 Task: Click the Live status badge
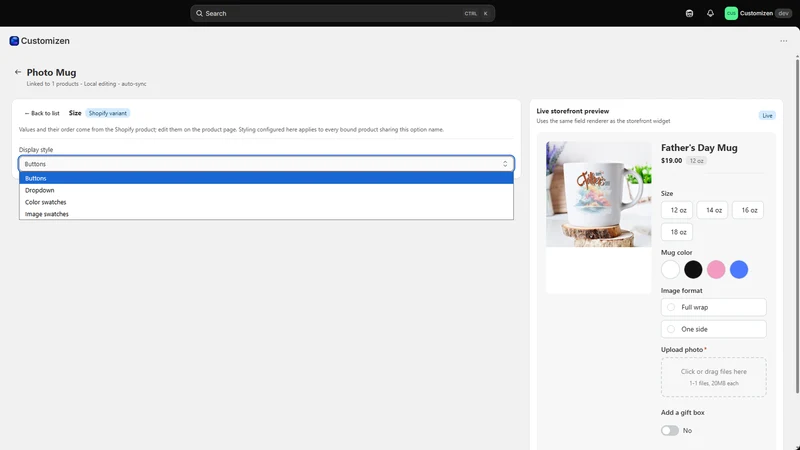coord(767,116)
